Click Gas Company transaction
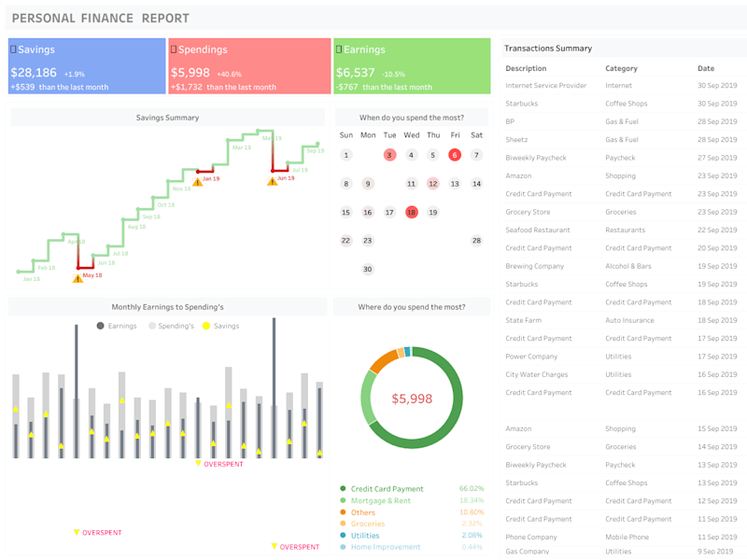Image resolution: width=747 pixels, height=560 pixels. point(527,552)
